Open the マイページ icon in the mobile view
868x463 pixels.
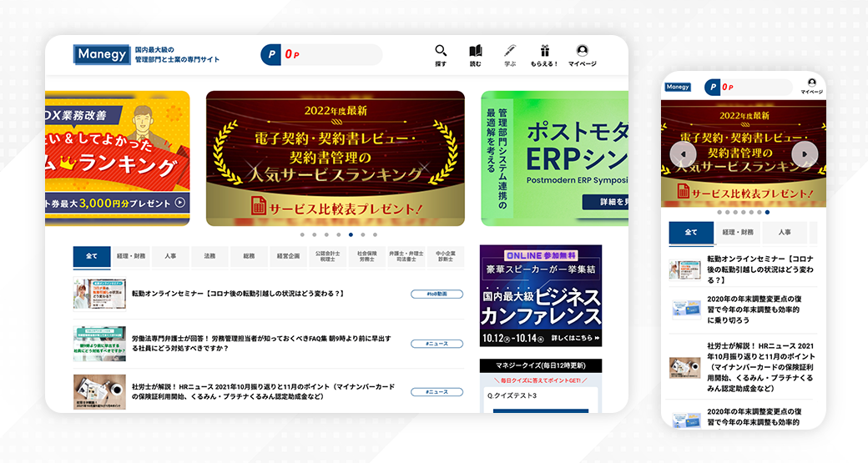[x=811, y=86]
